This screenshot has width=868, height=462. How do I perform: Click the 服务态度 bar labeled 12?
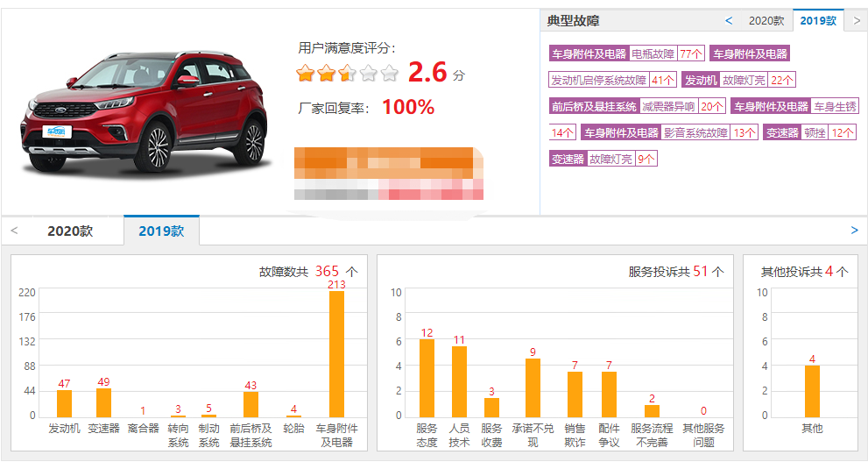pos(427,378)
